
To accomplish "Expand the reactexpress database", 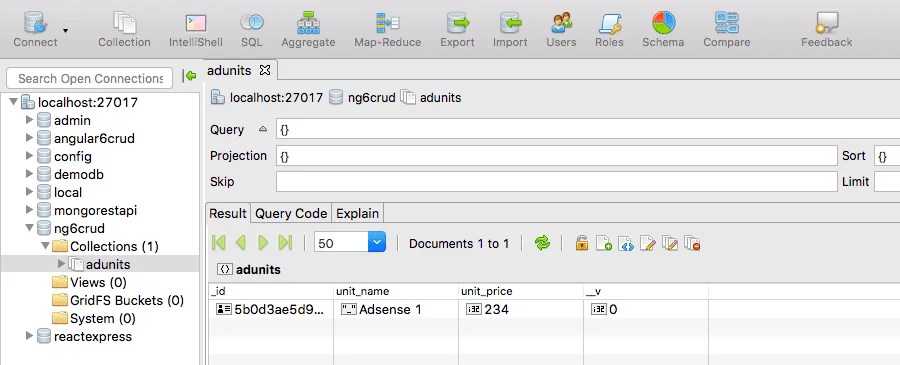I will click(x=29, y=336).
